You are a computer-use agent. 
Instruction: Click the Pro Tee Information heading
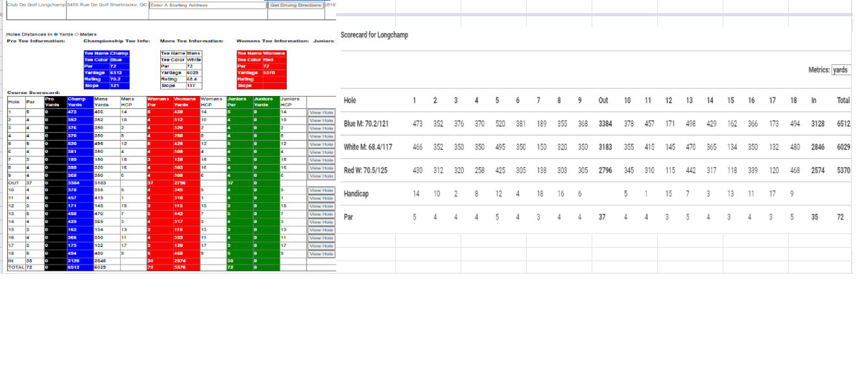click(x=36, y=41)
